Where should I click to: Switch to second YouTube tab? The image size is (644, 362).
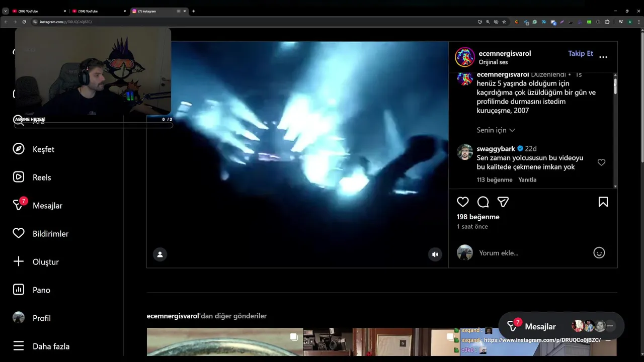click(x=99, y=11)
